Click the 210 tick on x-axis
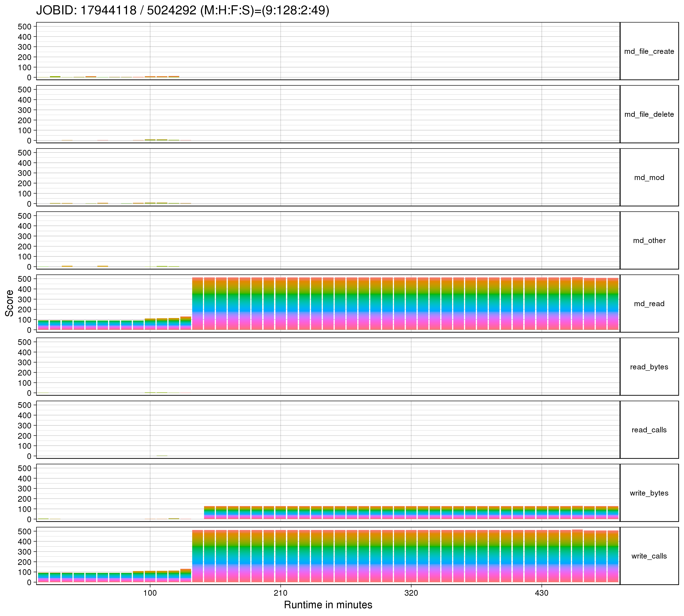The height and width of the screenshot is (616, 684). click(x=280, y=593)
